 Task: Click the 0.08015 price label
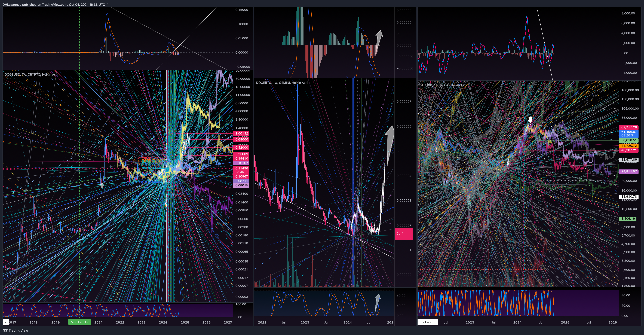(x=241, y=185)
